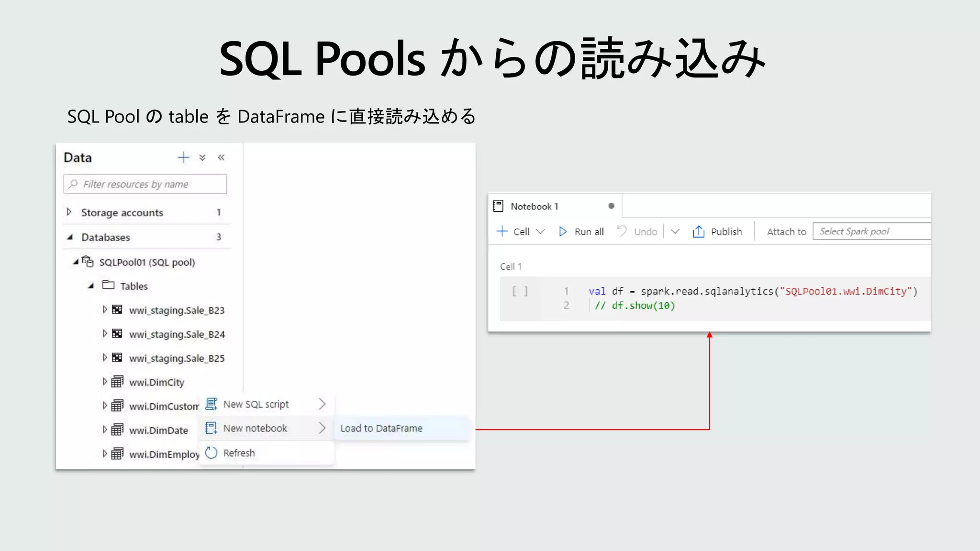Viewport: 980px width, 551px height.
Task: Click the wwi.DimCity table icon
Action: [x=117, y=381]
